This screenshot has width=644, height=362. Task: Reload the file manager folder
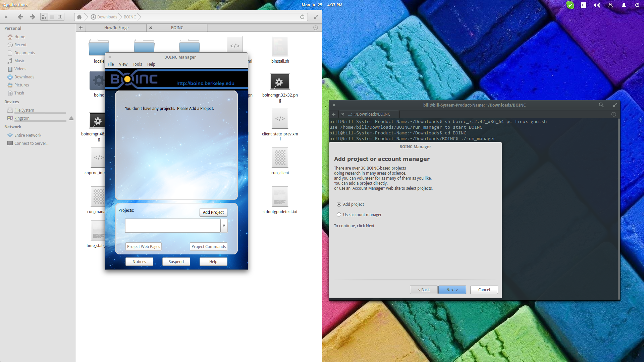click(x=302, y=17)
